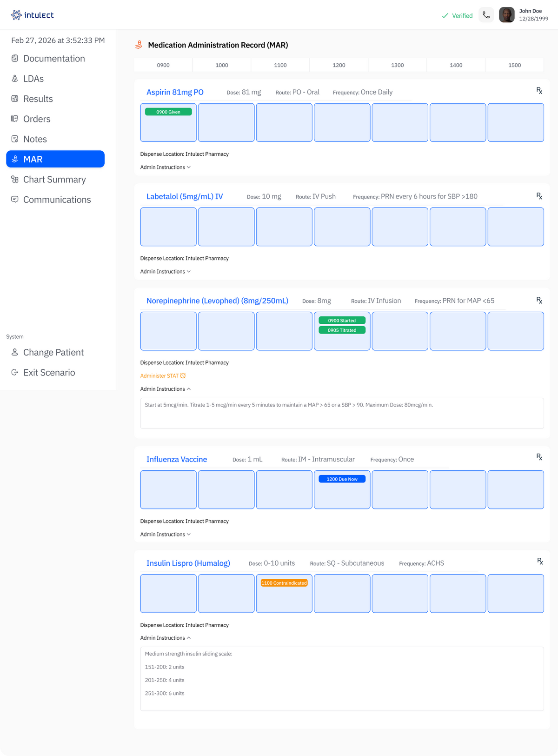Open Rx details for Aspirin 81mg PO
The height and width of the screenshot is (756, 558).
click(539, 91)
